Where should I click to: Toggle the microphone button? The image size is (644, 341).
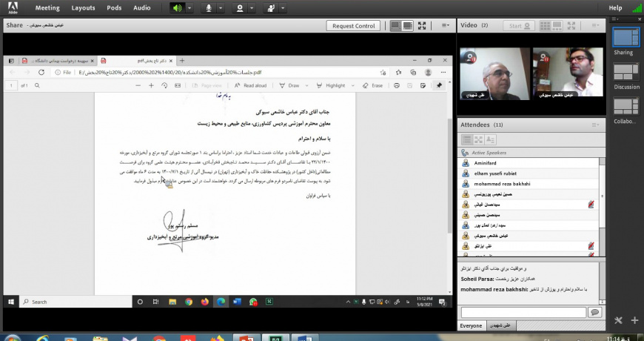[209, 8]
